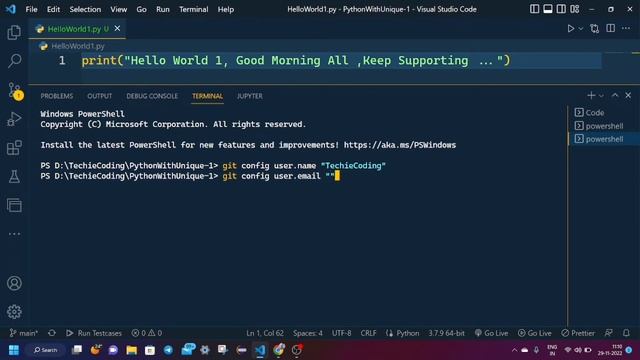Screen dimensions: 640x360
Task: Click Prettier formatter status item
Action: click(578, 333)
